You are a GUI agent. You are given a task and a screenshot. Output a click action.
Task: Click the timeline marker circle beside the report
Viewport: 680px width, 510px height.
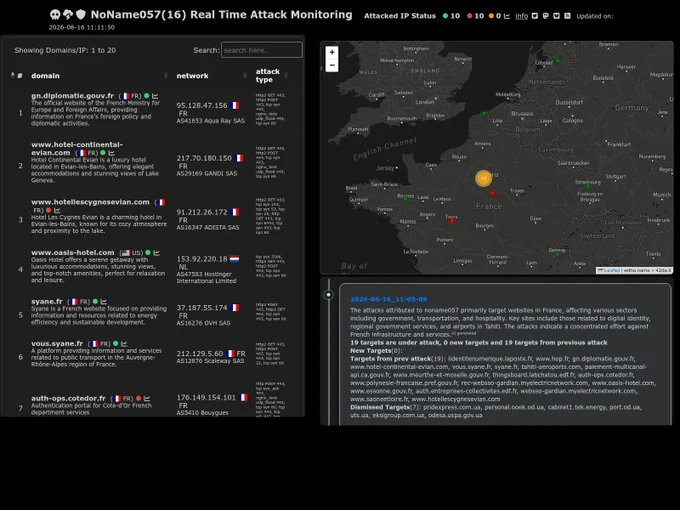pyautogui.click(x=329, y=295)
